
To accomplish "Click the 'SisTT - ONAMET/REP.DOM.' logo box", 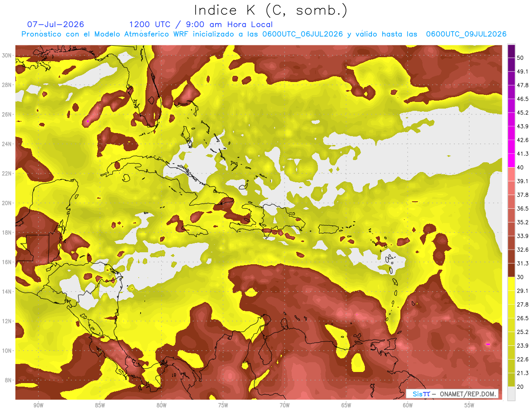I will (452, 394).
